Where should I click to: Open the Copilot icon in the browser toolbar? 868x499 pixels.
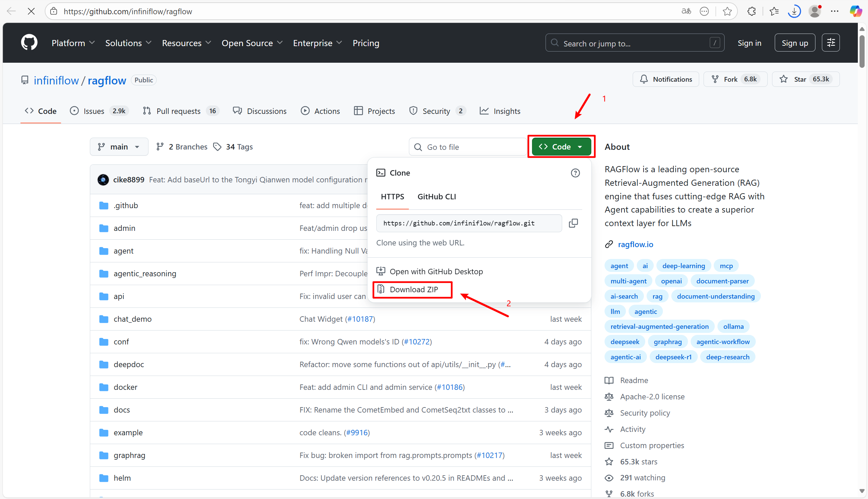coord(856,11)
